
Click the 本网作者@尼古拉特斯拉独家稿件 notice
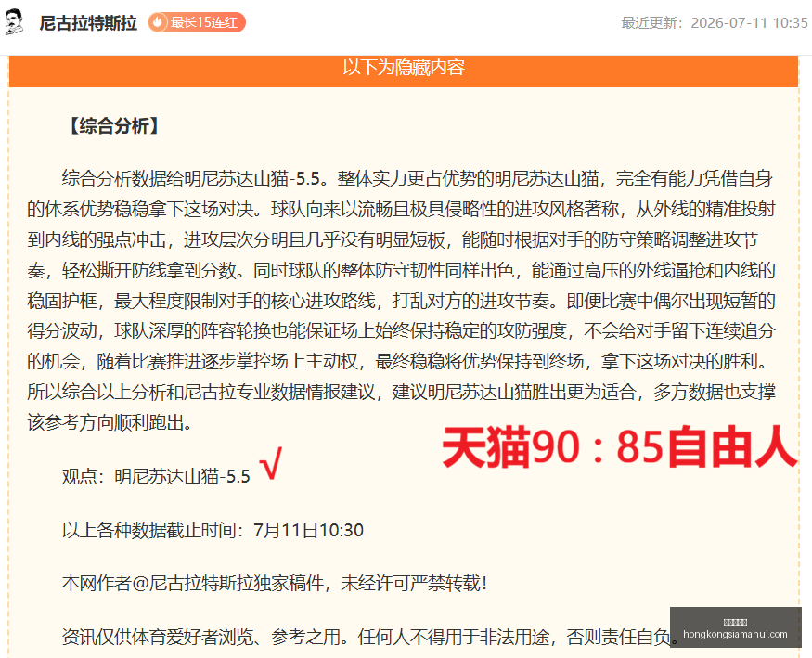click(275, 584)
